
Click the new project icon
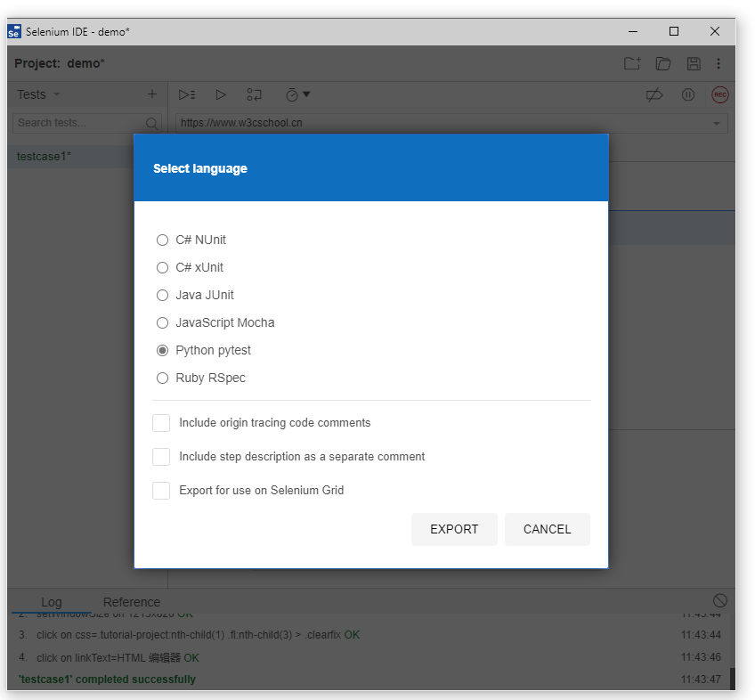tap(632, 64)
